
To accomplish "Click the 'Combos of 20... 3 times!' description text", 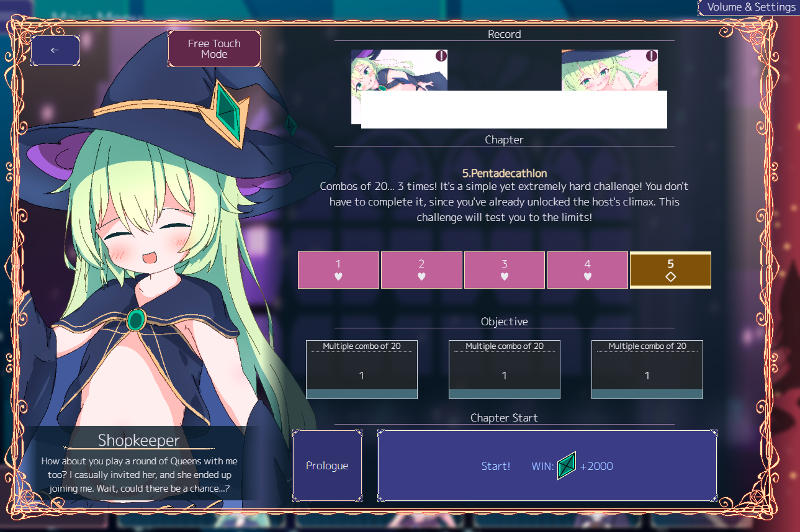I will point(505,202).
